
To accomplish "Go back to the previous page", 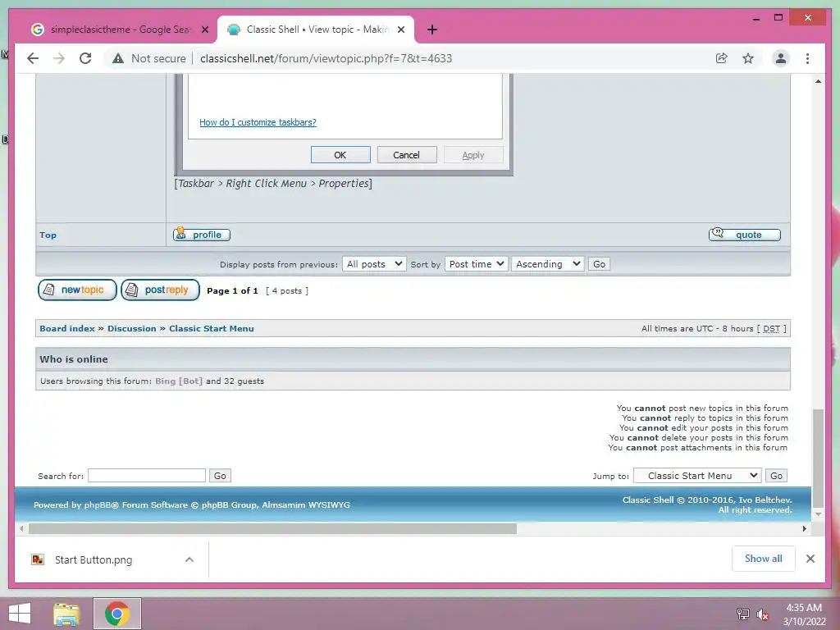I will 33,58.
